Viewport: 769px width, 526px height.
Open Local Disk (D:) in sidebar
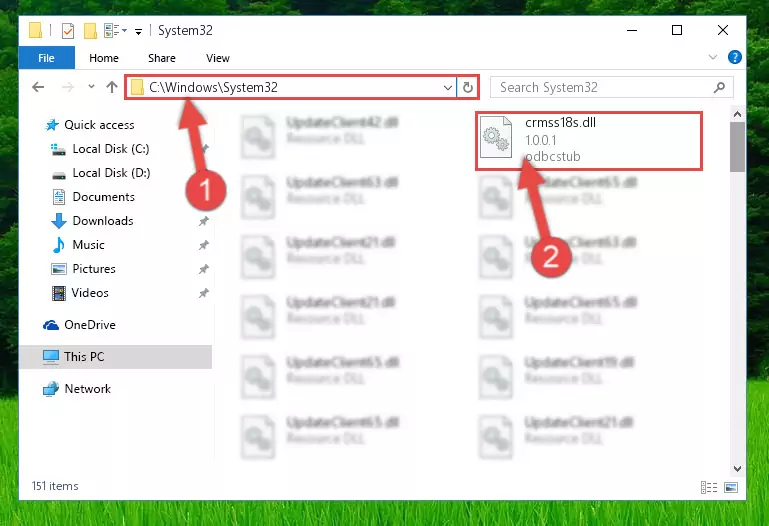(111, 173)
